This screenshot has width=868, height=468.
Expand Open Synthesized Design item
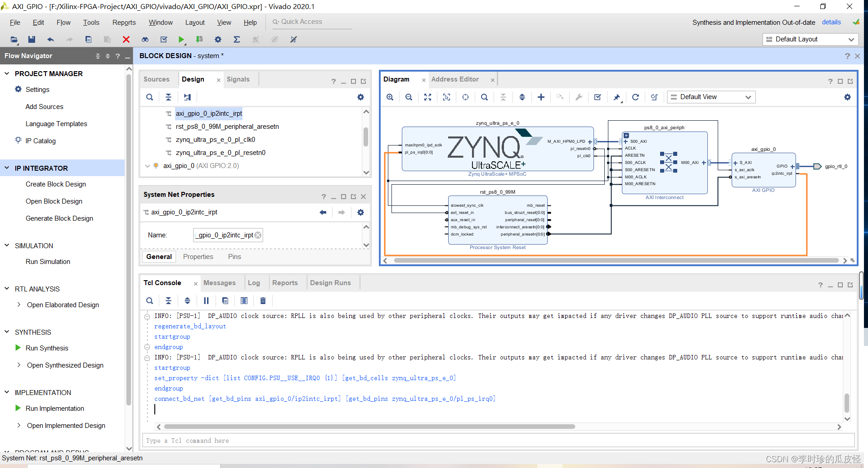pyautogui.click(x=18, y=365)
